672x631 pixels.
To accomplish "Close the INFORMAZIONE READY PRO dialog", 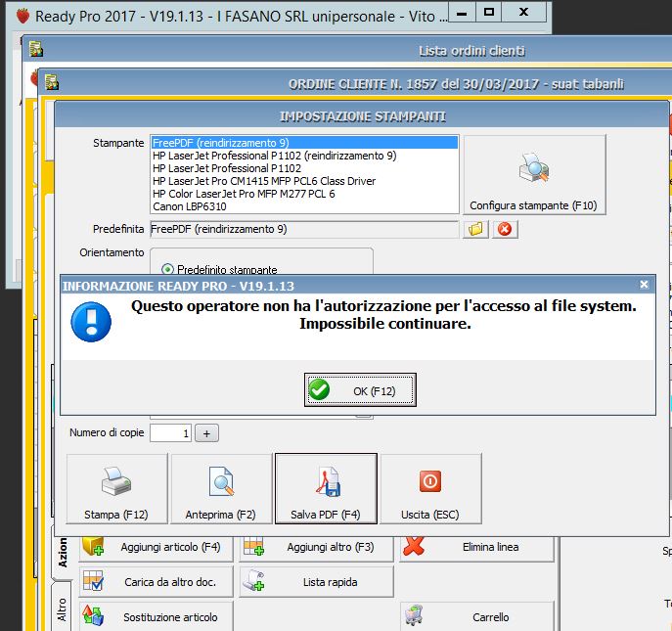I will pyautogui.click(x=644, y=285).
